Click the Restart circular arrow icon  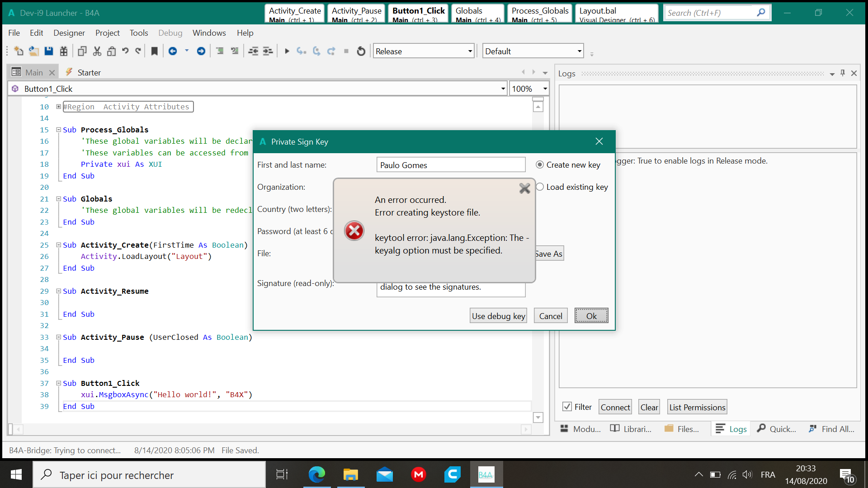pyautogui.click(x=361, y=51)
